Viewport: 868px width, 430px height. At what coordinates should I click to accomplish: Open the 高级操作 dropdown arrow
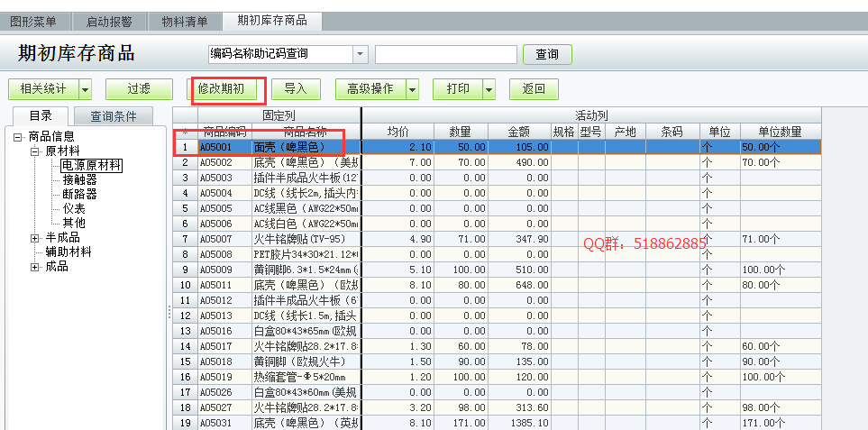(x=412, y=89)
